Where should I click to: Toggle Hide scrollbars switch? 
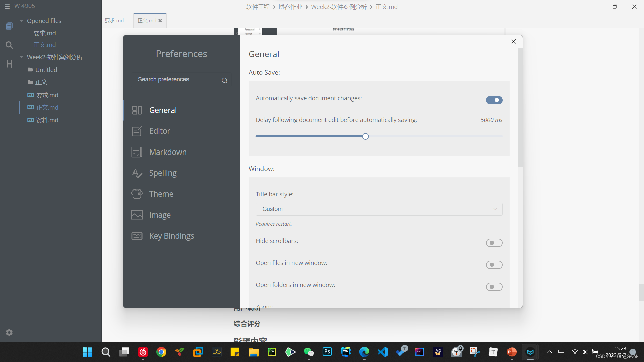point(494,243)
